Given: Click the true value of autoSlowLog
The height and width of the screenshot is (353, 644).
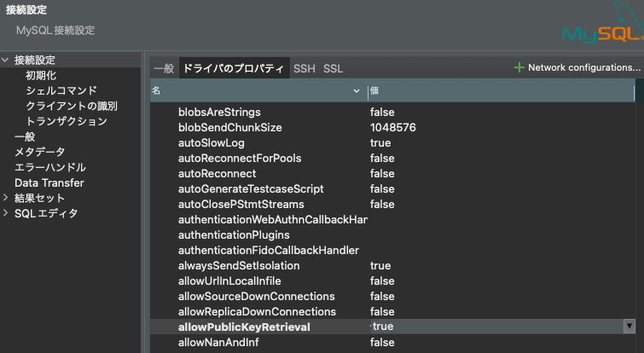Looking at the screenshot, I should 380,143.
